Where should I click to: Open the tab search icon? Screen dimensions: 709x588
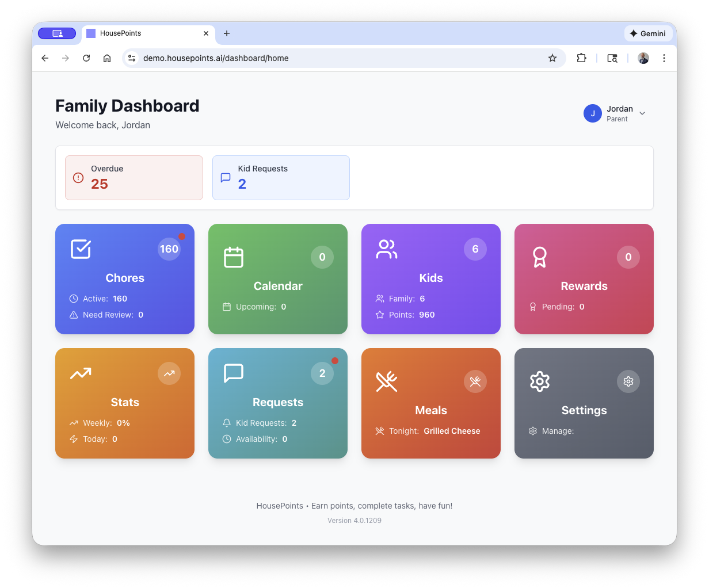coord(612,58)
